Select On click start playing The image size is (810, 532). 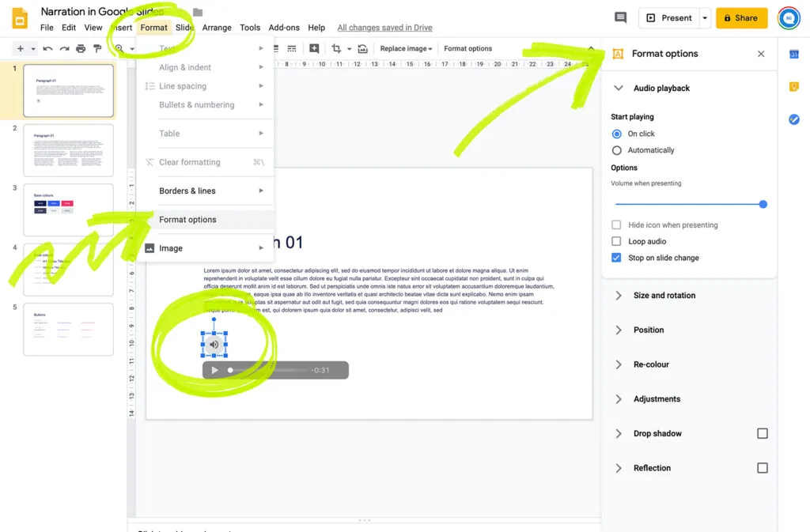tap(616, 134)
